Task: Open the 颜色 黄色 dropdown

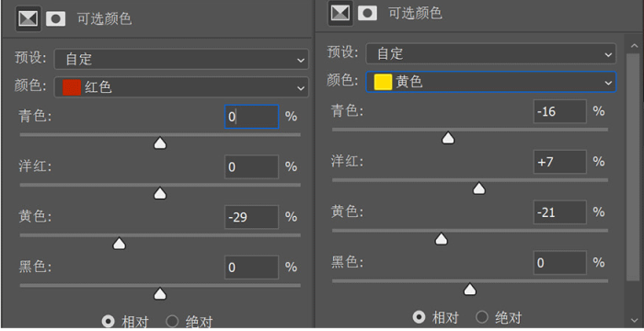Action: (490, 82)
